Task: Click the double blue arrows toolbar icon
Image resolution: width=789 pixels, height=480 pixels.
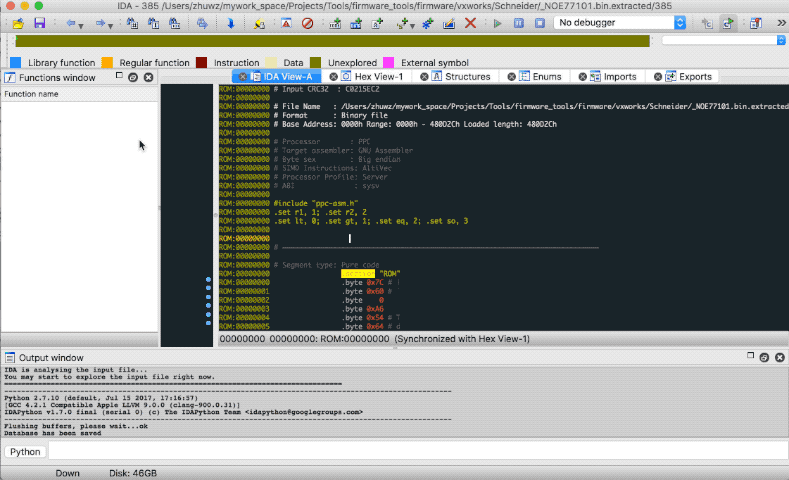Action: click(x=202, y=23)
